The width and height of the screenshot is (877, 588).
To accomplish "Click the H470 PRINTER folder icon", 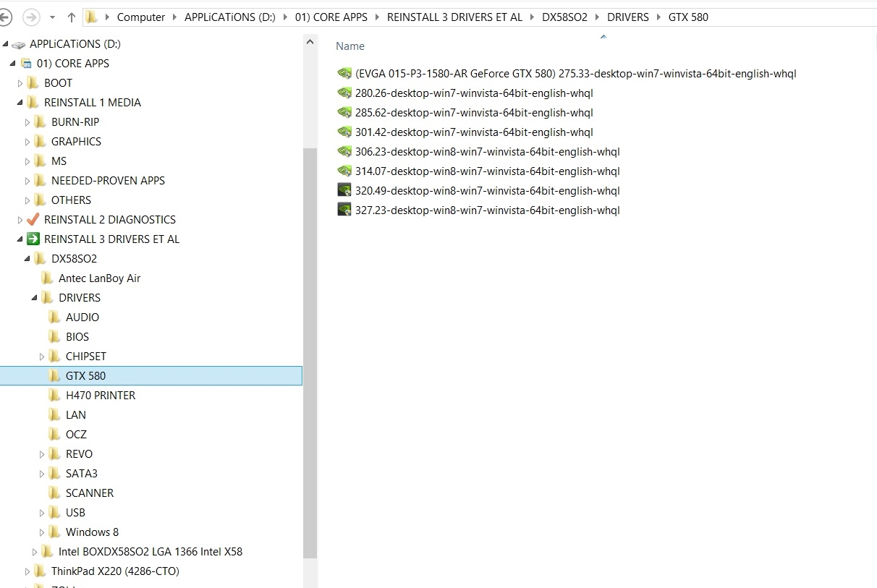I will pos(55,396).
